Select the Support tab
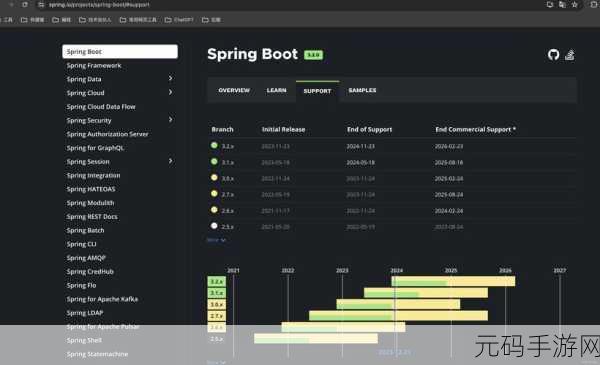 (317, 91)
